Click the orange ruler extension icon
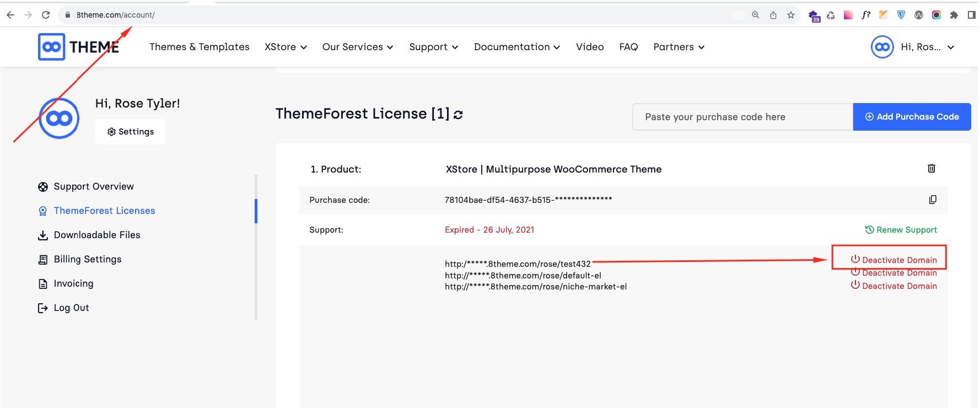980x408 pixels. pos(884,15)
